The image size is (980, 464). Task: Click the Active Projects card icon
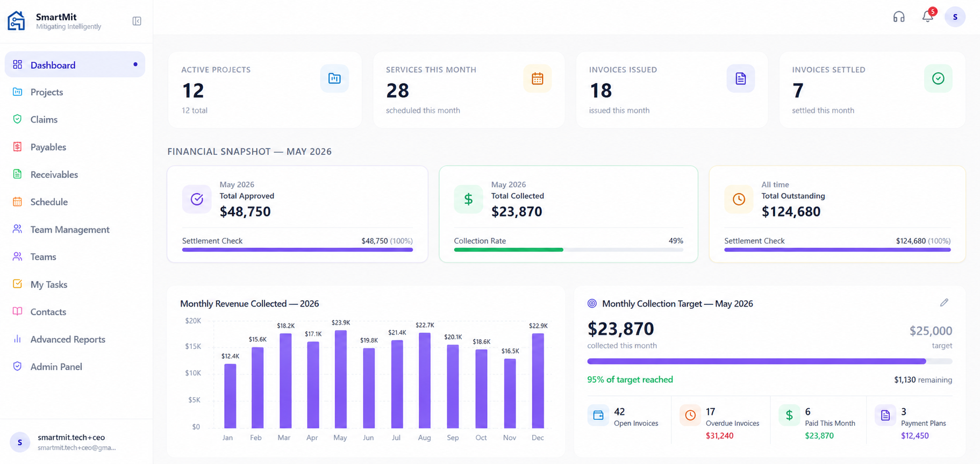click(334, 78)
